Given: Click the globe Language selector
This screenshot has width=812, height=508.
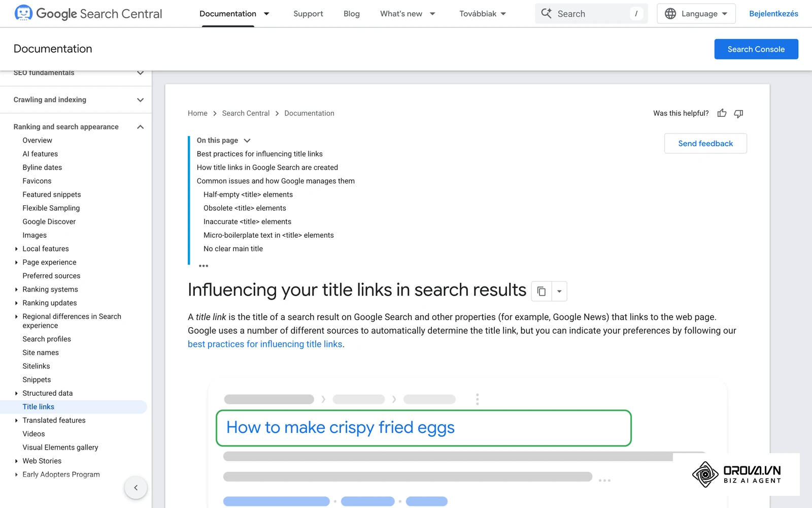Looking at the screenshot, I should click(696, 14).
